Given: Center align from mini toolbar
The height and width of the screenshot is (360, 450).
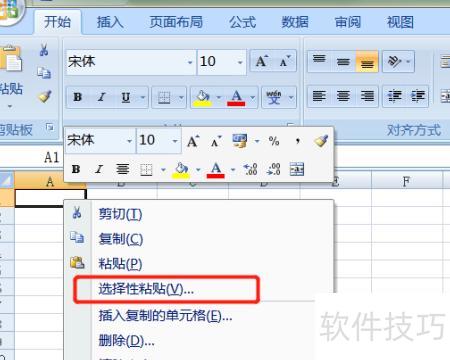Looking at the screenshot, I should tap(123, 169).
